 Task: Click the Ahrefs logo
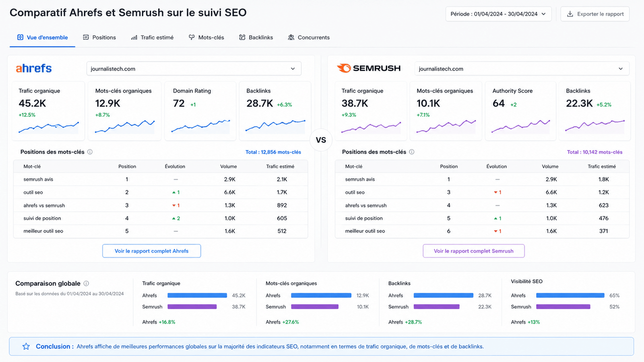(34, 68)
